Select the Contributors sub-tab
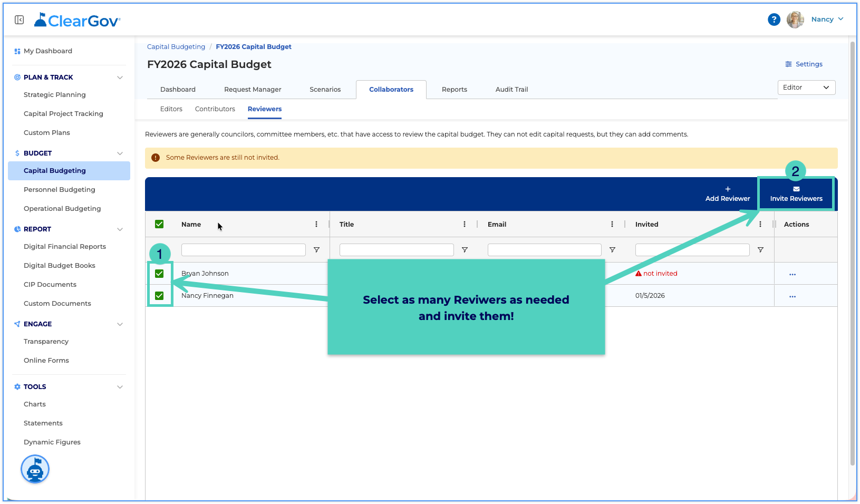This screenshot has width=860, height=504. [x=215, y=109]
